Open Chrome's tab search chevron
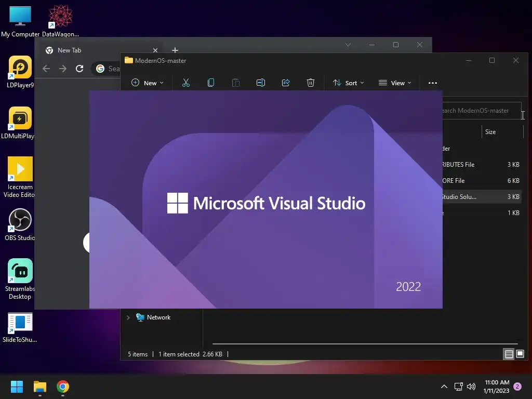Image resolution: width=532 pixels, height=399 pixels. tap(348, 45)
